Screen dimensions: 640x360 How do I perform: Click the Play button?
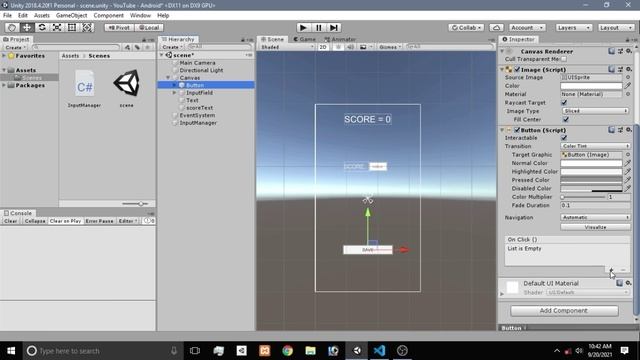point(303,27)
